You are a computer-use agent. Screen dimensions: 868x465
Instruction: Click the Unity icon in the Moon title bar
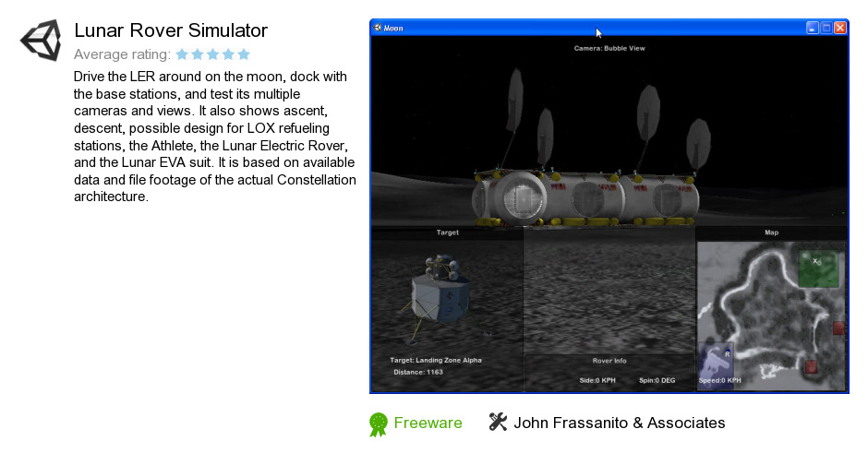point(378,28)
